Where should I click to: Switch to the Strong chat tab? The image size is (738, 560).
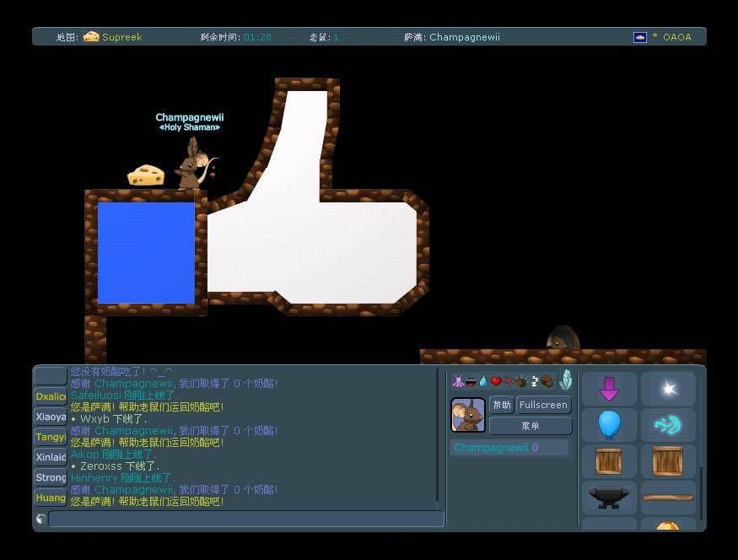(51, 477)
